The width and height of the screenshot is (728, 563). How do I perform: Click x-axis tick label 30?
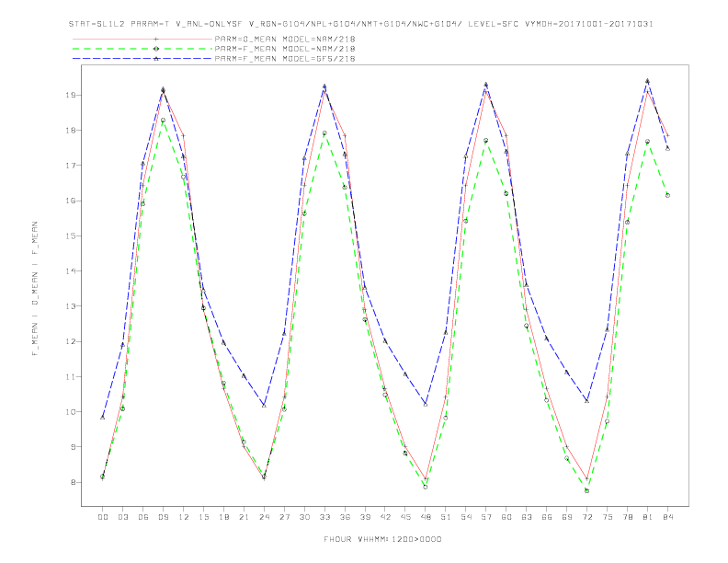[304, 517]
